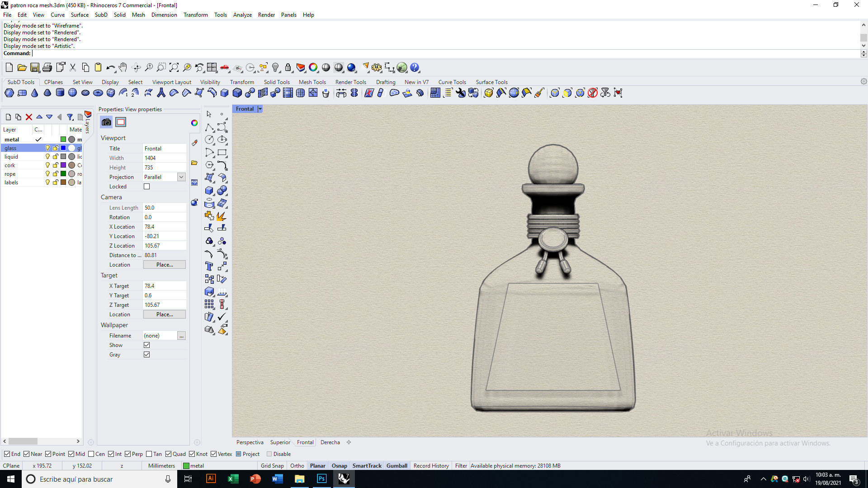Select the Box solid tool in sidebar
Screen dimensions: 868x488
(x=209, y=190)
